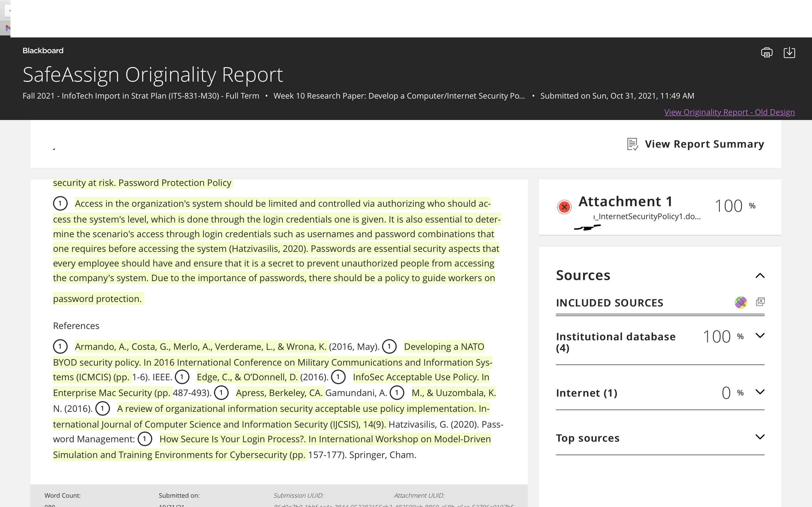Open View Report Summary
The width and height of the screenshot is (812, 507).
point(704,144)
